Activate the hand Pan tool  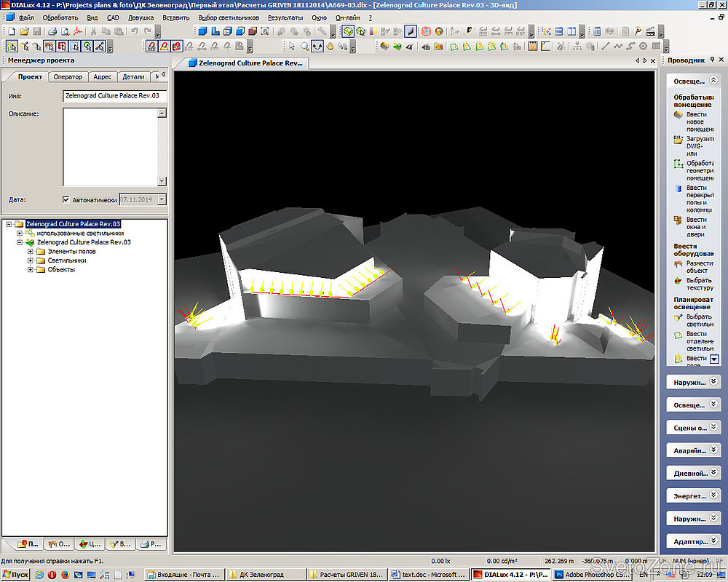pos(330,46)
